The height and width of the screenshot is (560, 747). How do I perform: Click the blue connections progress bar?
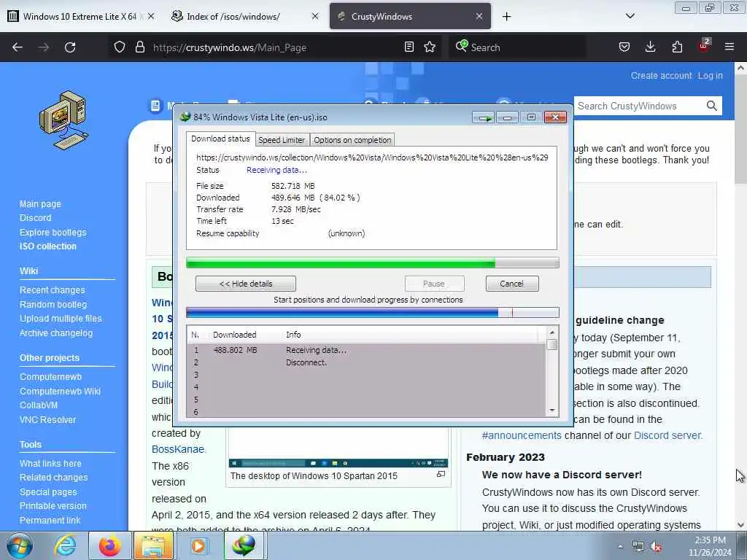pos(372,312)
